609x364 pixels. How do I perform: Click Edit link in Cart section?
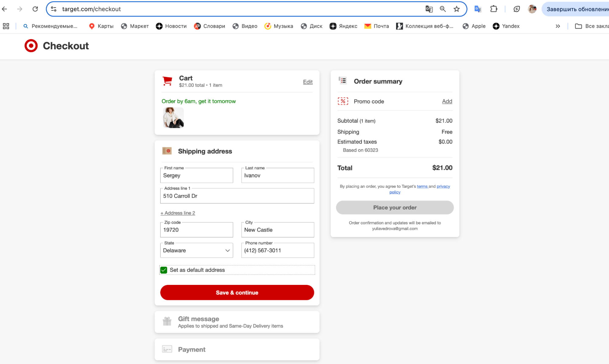pyautogui.click(x=308, y=82)
